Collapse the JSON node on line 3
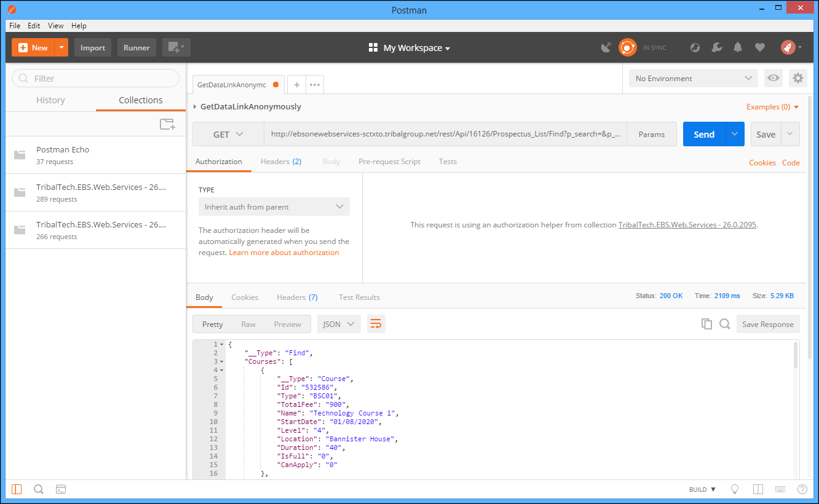This screenshot has width=819, height=504. point(221,361)
